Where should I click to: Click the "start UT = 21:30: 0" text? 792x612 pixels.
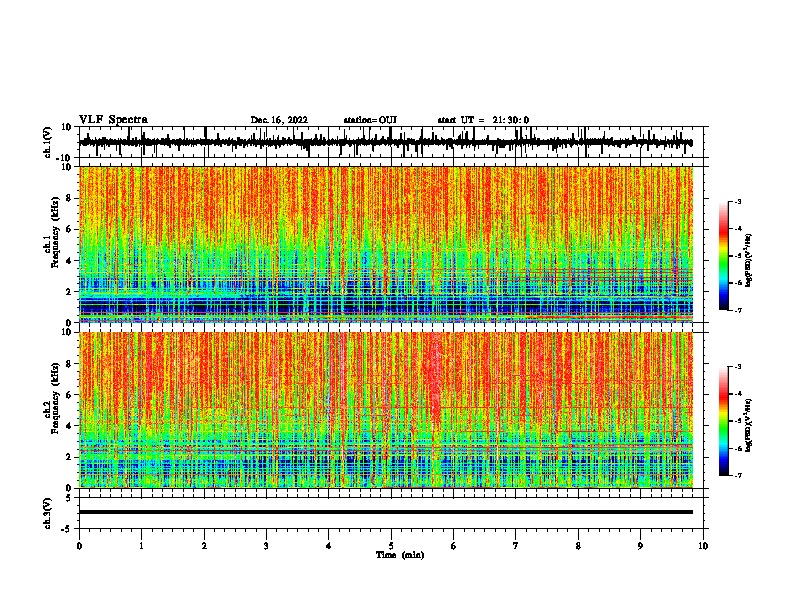[x=483, y=120]
